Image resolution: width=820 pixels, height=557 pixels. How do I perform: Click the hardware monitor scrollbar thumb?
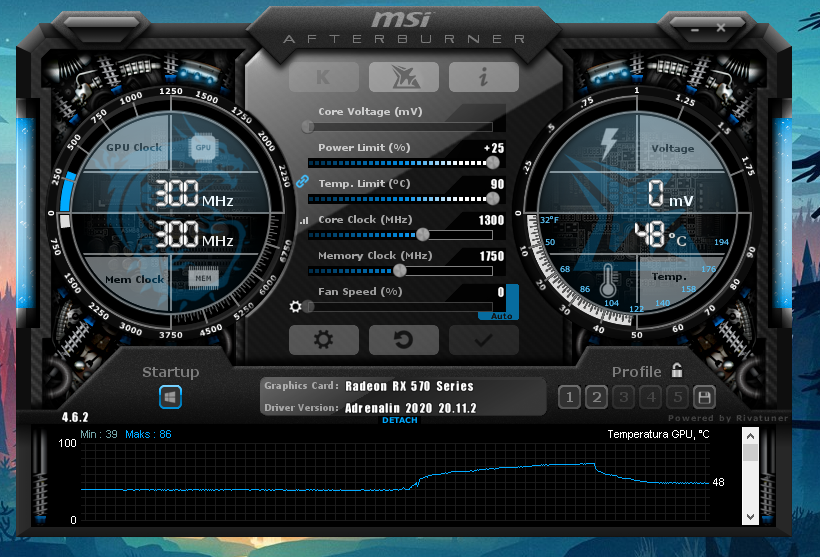(x=750, y=452)
